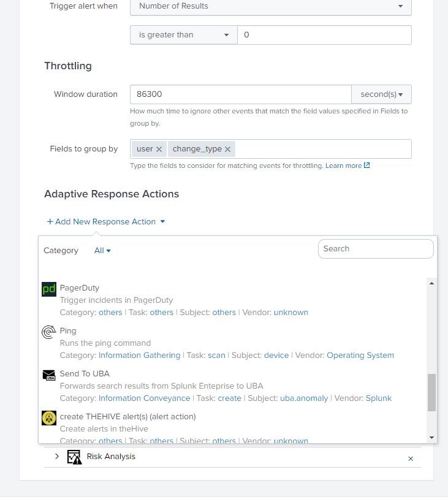448x502 pixels.
Task: Open the second(s) unit dropdown
Action: pos(381,94)
